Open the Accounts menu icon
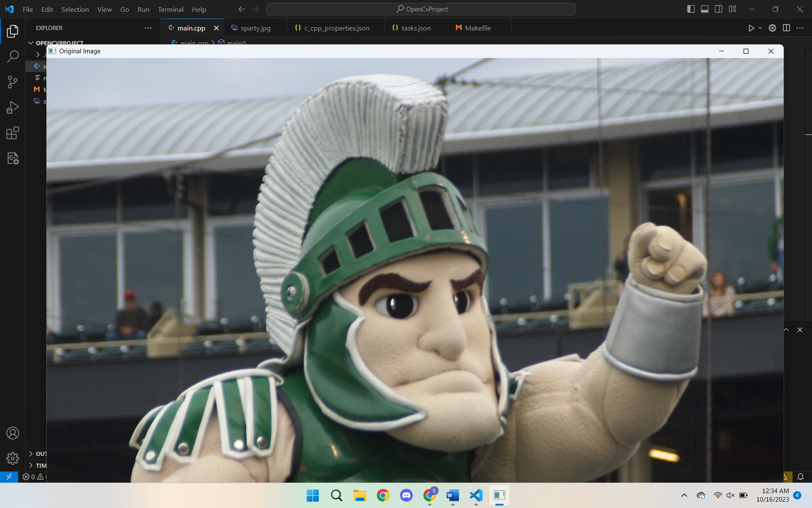Screen dimensions: 812x508 pos(13,433)
